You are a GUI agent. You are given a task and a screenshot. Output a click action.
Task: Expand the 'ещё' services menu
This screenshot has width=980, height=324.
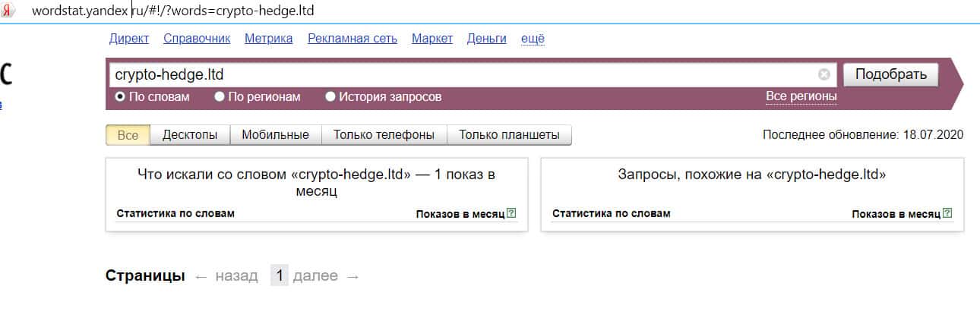533,39
